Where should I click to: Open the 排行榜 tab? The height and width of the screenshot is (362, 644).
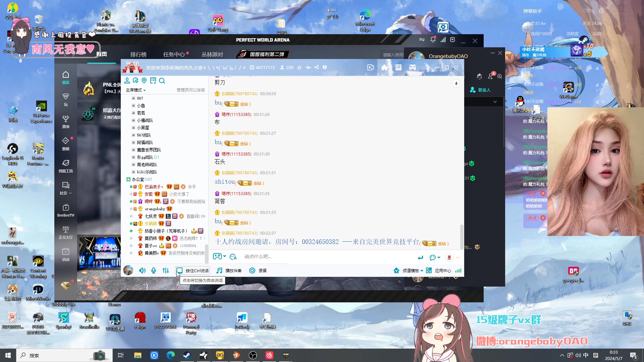(138, 54)
